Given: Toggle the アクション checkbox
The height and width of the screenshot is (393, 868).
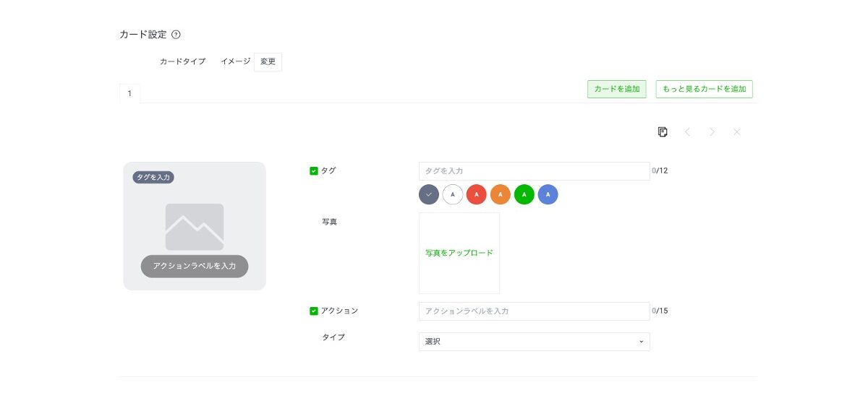Looking at the screenshot, I should pyautogui.click(x=314, y=311).
